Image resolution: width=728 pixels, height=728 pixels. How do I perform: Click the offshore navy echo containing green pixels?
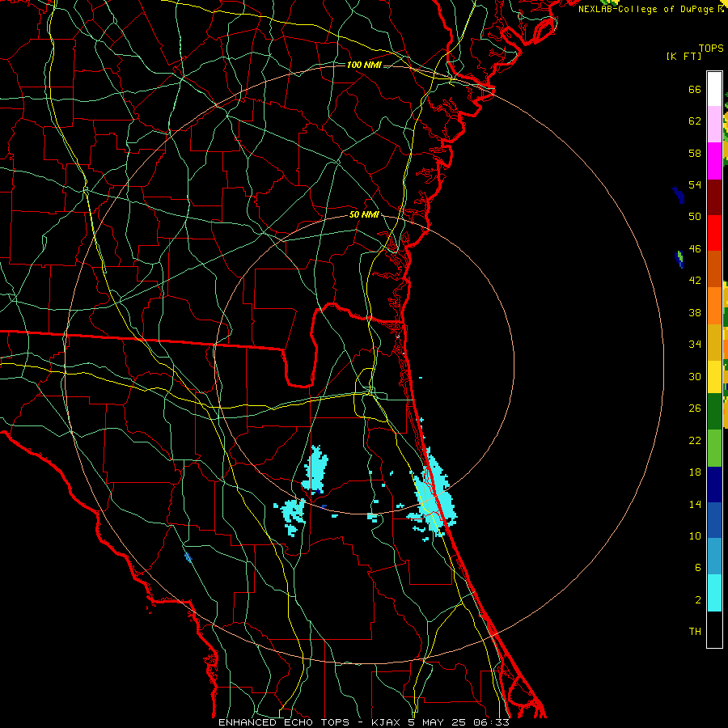click(x=679, y=260)
